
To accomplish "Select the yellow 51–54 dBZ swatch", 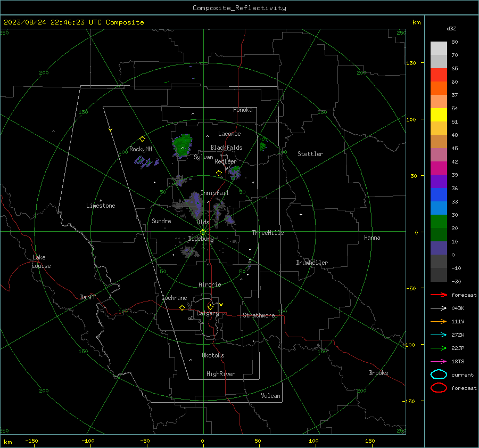I will (439, 115).
